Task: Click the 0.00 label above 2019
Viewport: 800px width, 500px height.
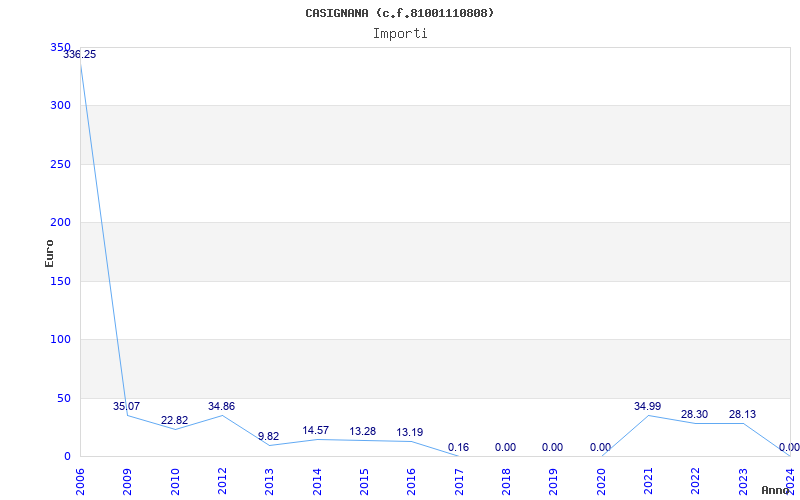Action: [x=552, y=447]
